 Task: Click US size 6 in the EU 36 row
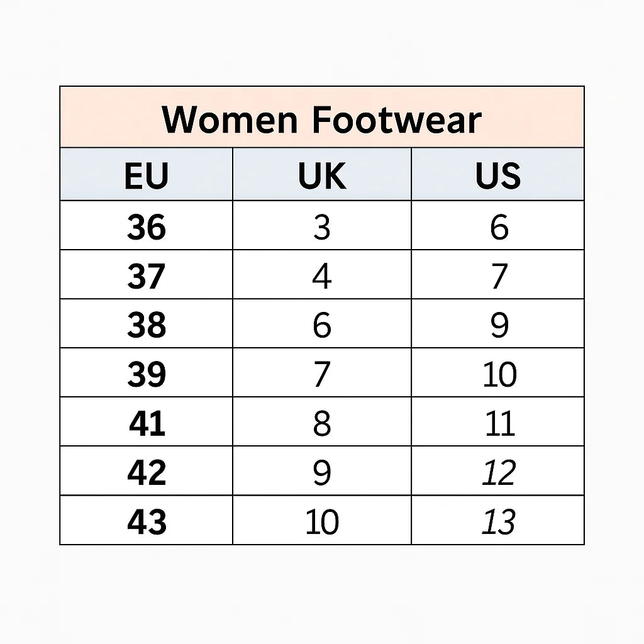(x=499, y=226)
